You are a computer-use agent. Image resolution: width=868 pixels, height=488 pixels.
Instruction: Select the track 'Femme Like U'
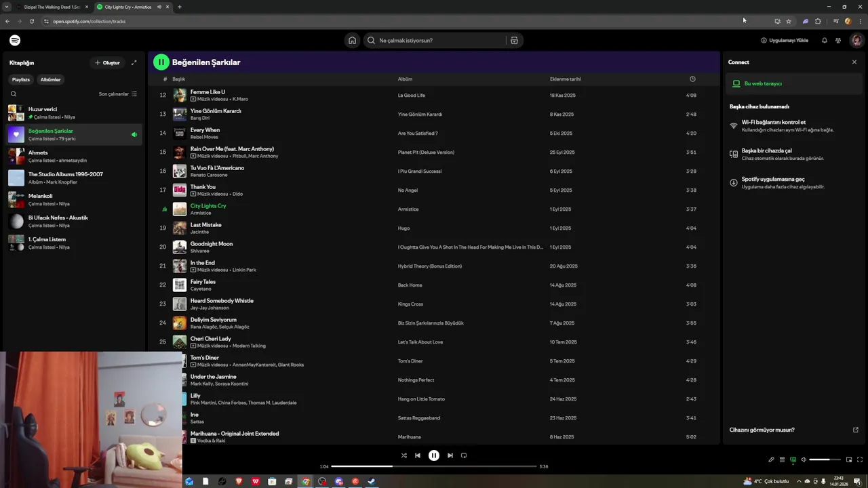click(x=208, y=92)
